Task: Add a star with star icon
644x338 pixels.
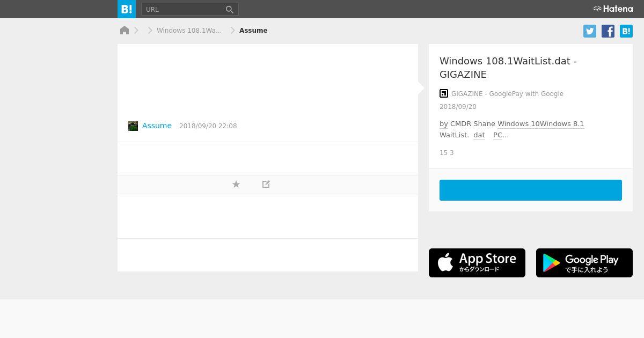Action: (x=236, y=184)
